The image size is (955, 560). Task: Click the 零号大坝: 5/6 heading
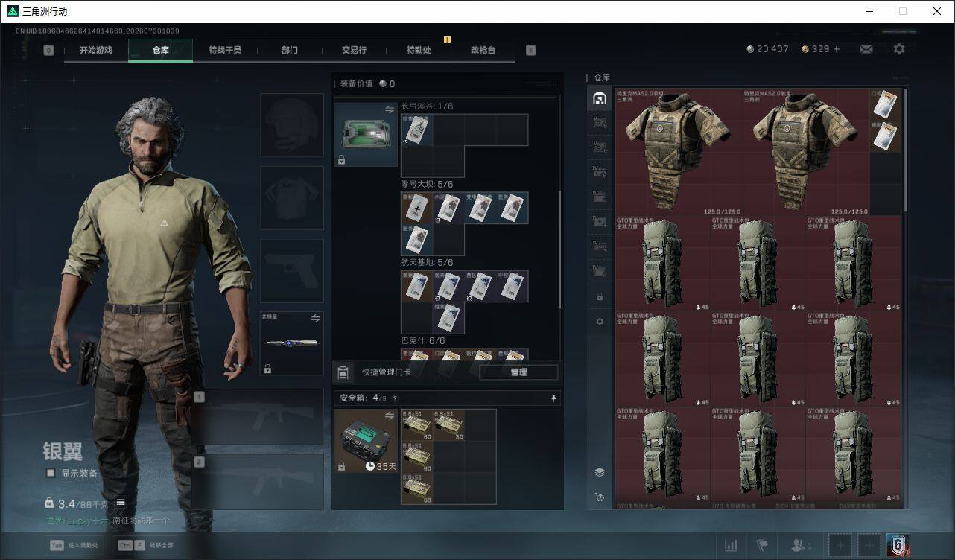point(427,184)
